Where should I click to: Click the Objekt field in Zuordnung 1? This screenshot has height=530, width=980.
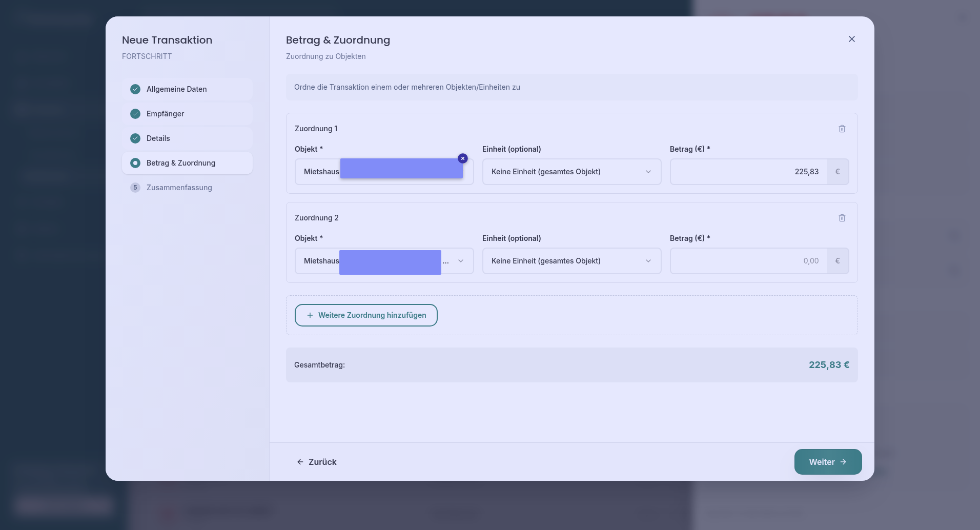(x=384, y=172)
